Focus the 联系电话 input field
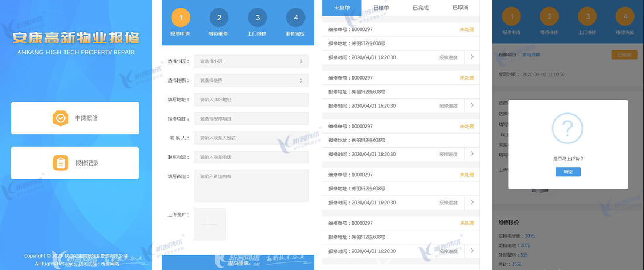The height and width of the screenshot is (270, 644). [251, 157]
